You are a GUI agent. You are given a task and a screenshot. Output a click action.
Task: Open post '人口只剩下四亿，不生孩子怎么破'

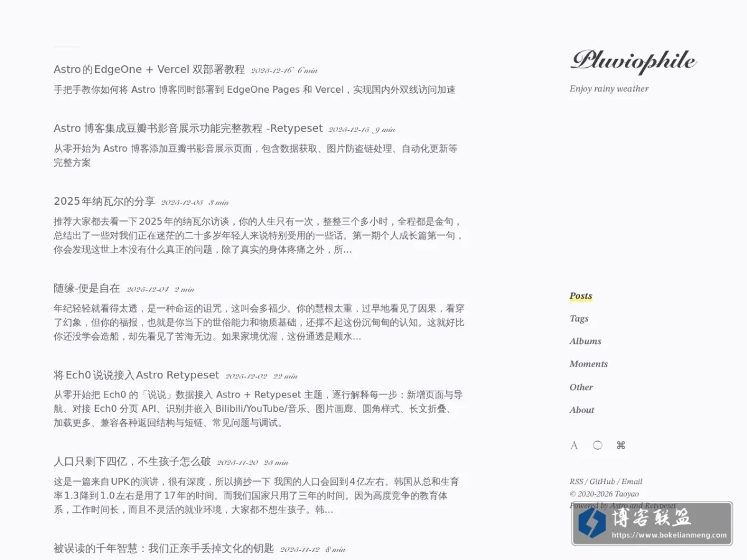pos(132,461)
